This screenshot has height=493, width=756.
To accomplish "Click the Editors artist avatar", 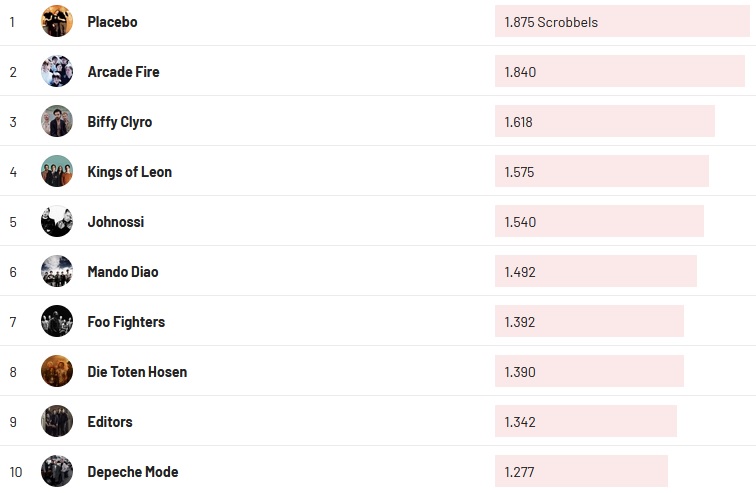I will point(57,421).
